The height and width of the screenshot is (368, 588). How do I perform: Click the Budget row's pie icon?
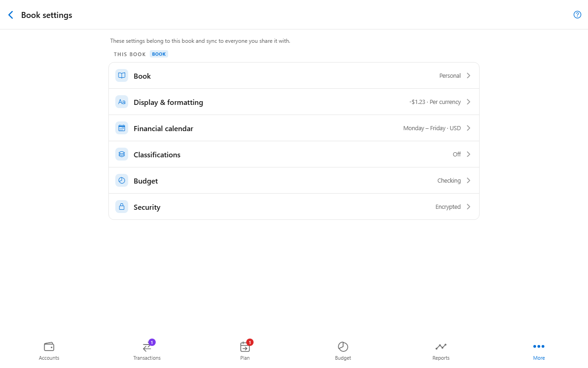pos(122,180)
